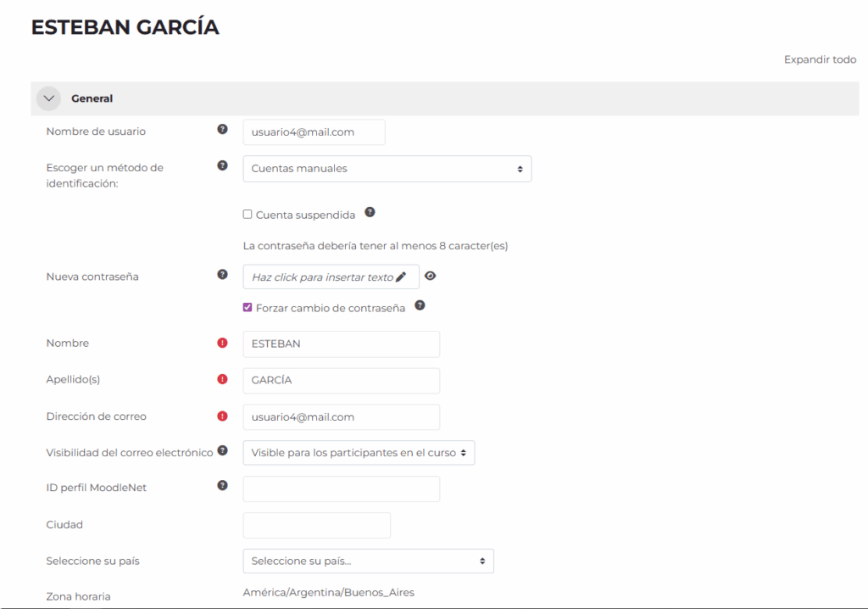Open Seleccione su país dropdown

(x=368, y=561)
